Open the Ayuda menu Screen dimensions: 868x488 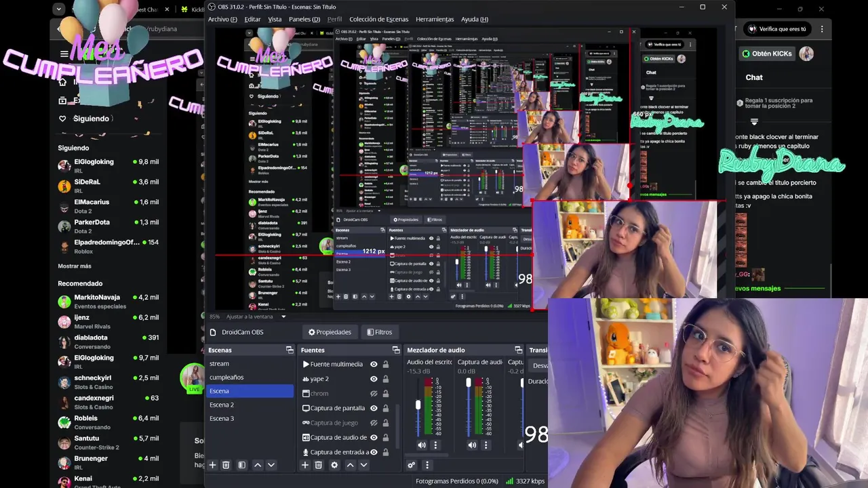click(x=474, y=19)
